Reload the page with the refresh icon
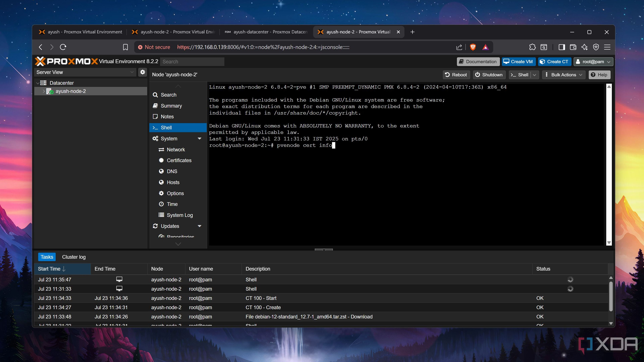 [63, 47]
